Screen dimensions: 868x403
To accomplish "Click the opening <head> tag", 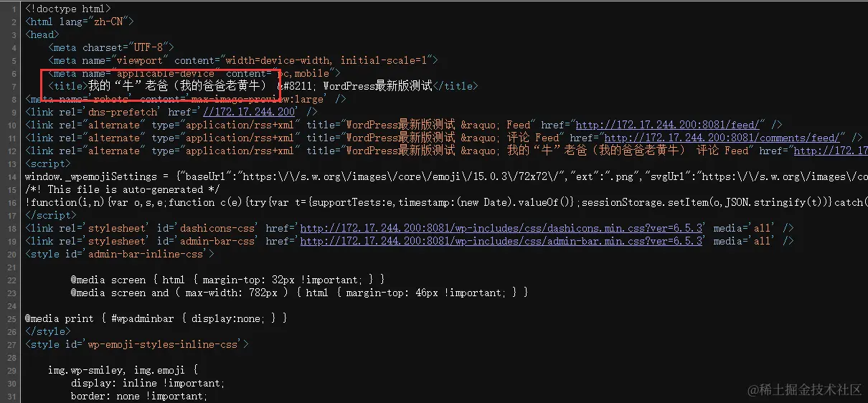I will pyautogui.click(x=42, y=34).
